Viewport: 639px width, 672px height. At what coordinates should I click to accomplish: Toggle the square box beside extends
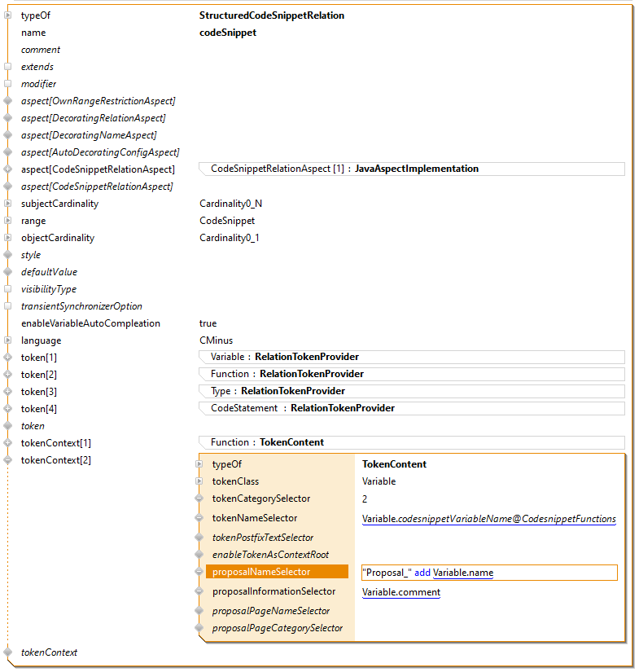coord(8,67)
